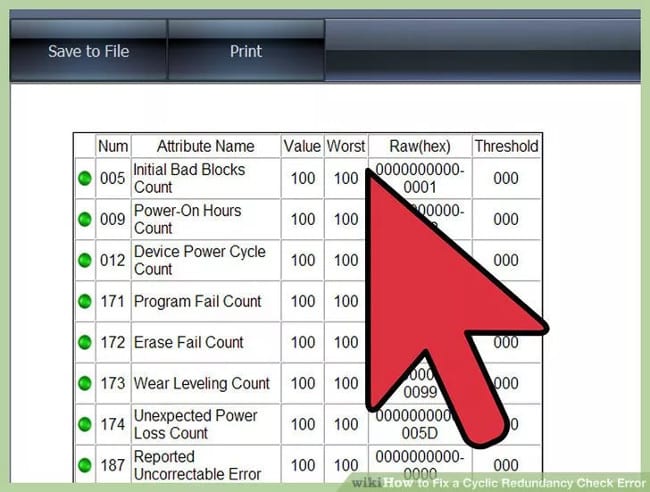
Task: Click green indicator next to Program Fail Count
Action: [85, 301]
